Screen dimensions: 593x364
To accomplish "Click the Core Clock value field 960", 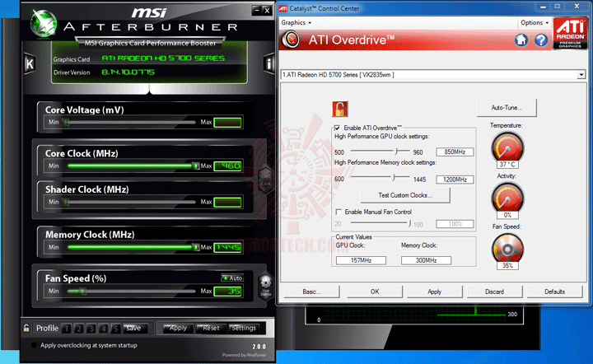I will point(227,166).
